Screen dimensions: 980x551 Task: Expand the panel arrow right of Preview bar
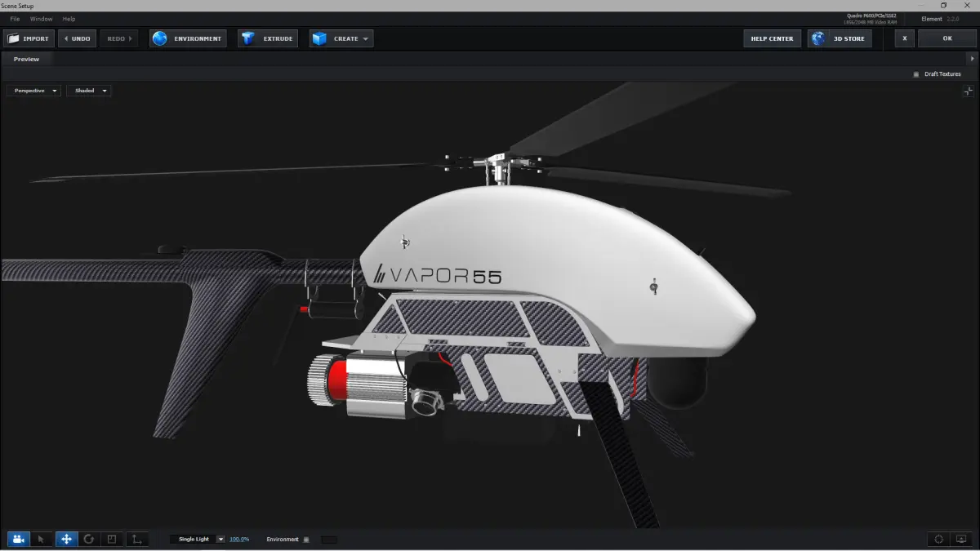(x=972, y=59)
